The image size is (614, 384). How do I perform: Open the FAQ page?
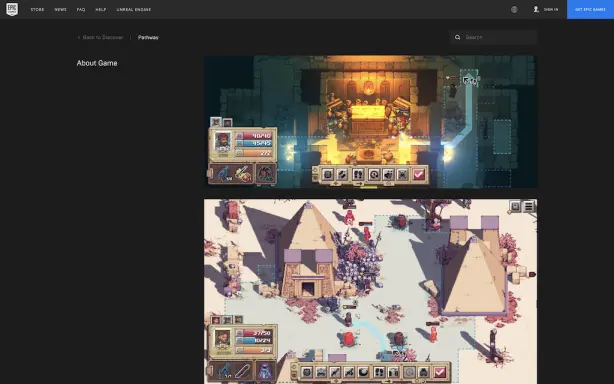(81, 9)
